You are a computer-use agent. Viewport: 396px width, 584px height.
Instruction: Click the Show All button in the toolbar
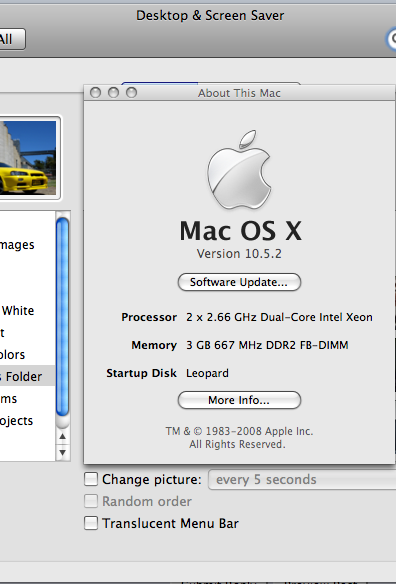point(12,39)
